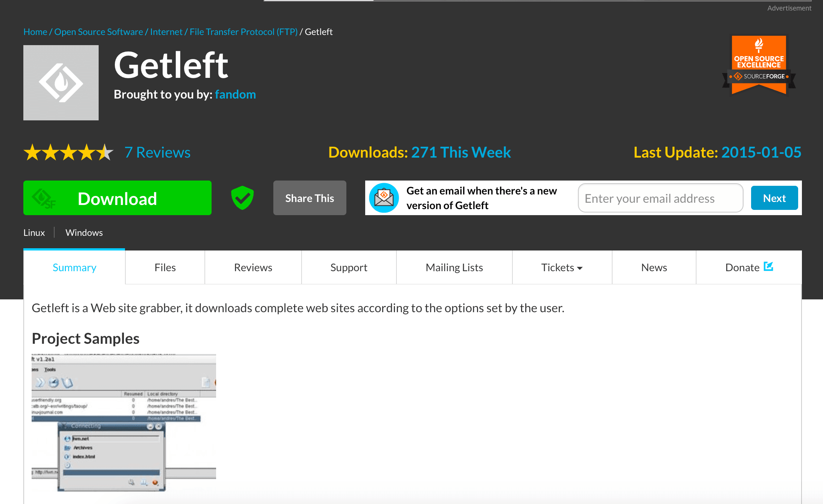This screenshot has height=504, width=823.
Task: Open the Donate tab
Action: [x=749, y=267]
